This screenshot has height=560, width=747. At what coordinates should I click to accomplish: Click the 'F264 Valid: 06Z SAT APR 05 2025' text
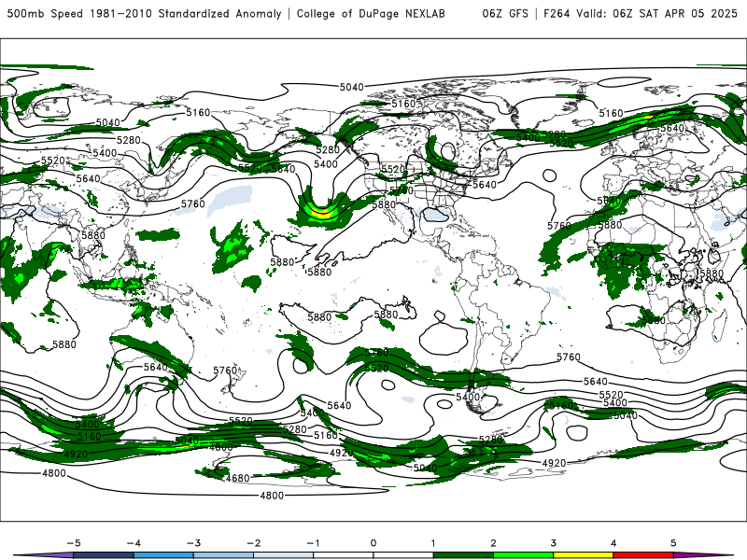640,14
